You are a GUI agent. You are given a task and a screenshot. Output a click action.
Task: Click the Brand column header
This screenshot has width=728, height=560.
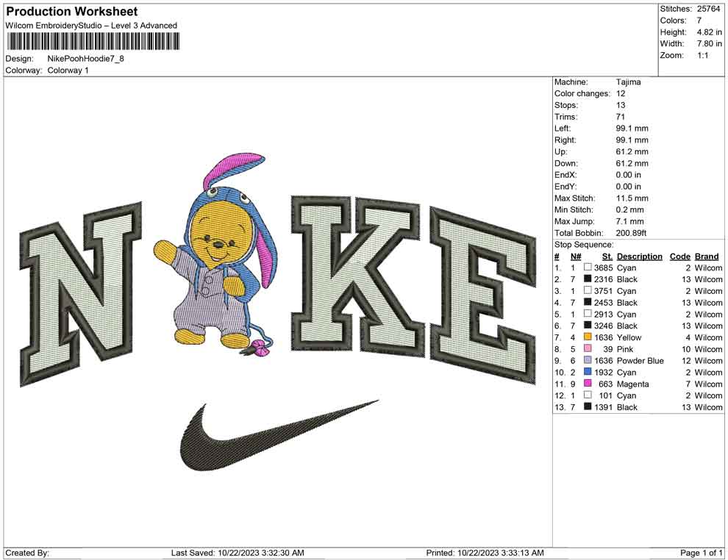(707, 256)
